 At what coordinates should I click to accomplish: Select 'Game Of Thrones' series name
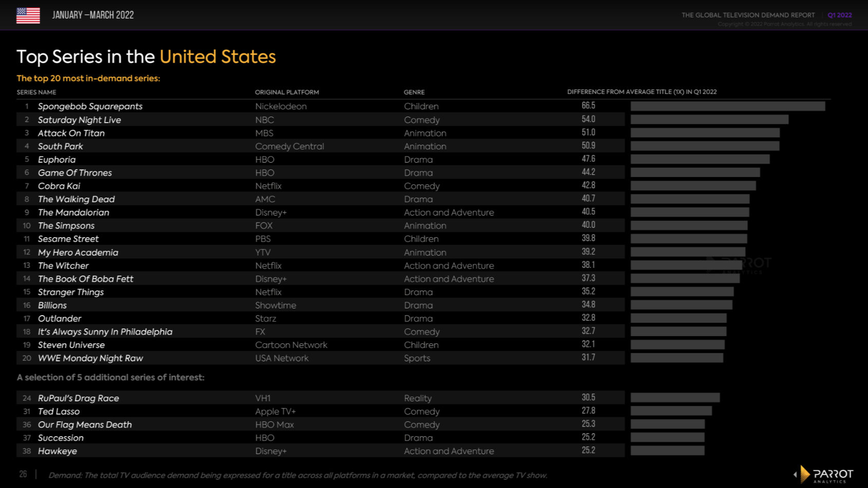[x=75, y=173]
